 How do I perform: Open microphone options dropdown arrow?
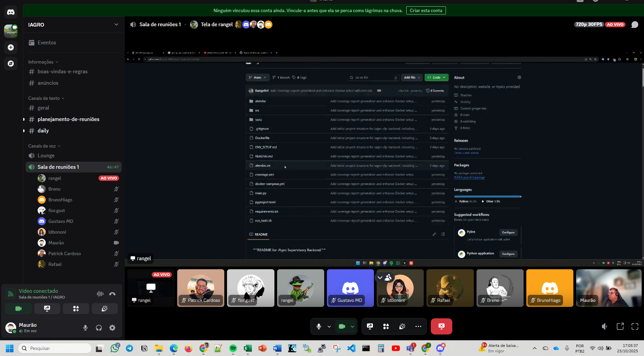tap(329, 326)
